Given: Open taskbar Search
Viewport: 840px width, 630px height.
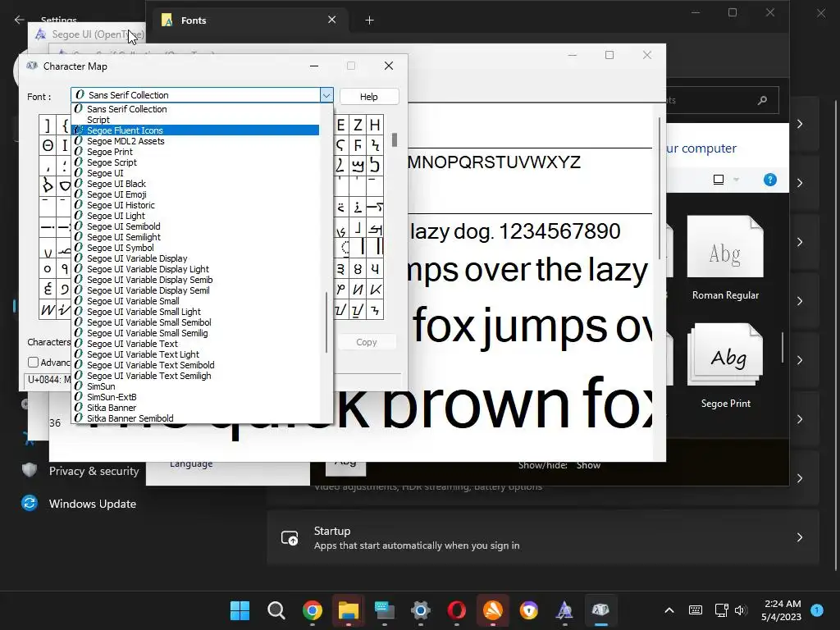Looking at the screenshot, I should coord(276,610).
